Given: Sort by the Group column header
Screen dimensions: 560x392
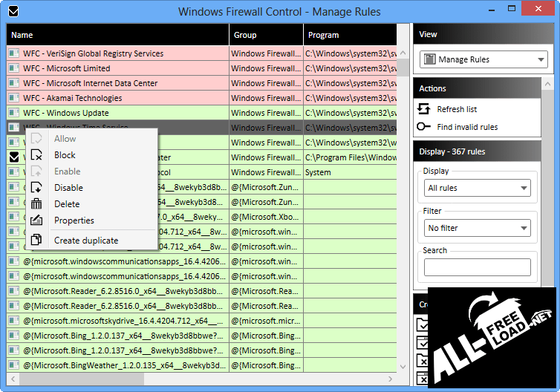Looking at the screenshot, I should [265, 35].
